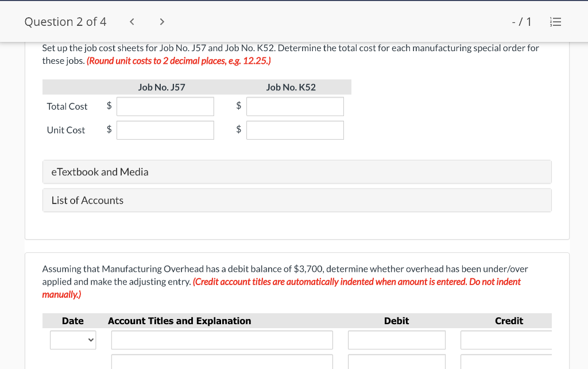Click the Question 2 of 4 heading
This screenshot has width=588, height=369.
(x=65, y=22)
